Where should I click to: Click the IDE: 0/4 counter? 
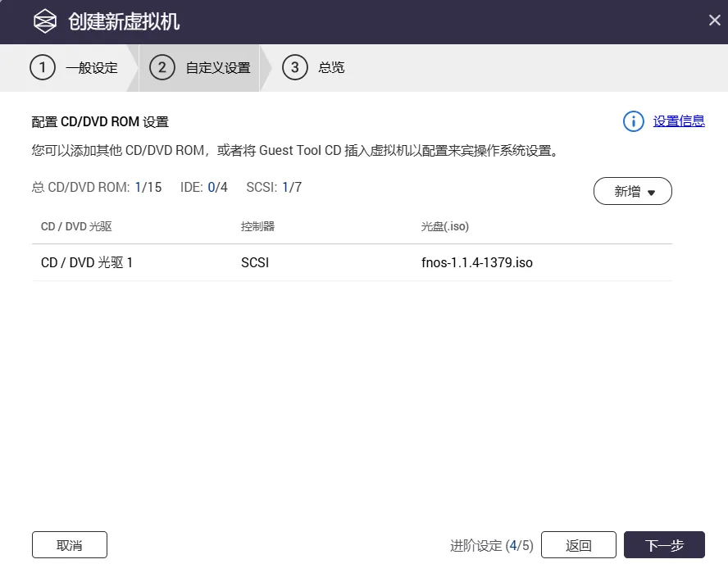coord(204,187)
